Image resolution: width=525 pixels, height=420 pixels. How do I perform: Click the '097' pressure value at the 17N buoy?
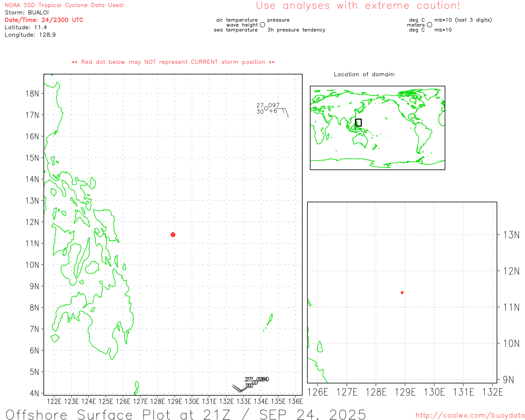click(274, 105)
